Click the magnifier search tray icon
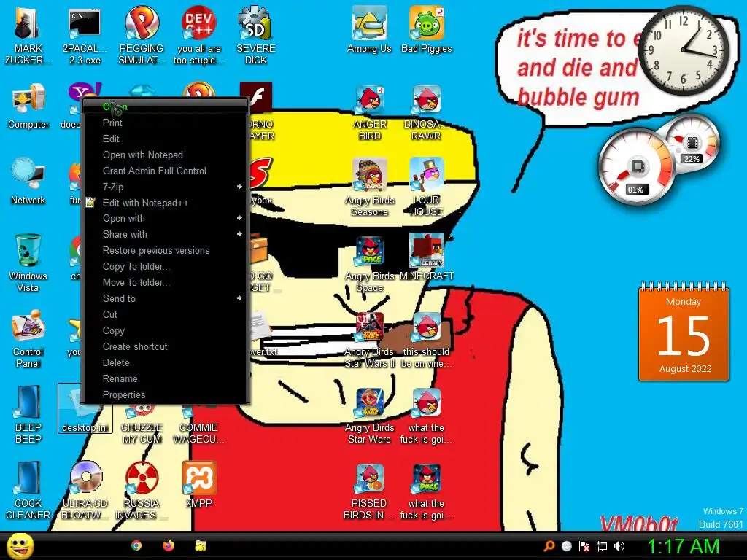The width and height of the screenshot is (747, 560). (x=549, y=546)
